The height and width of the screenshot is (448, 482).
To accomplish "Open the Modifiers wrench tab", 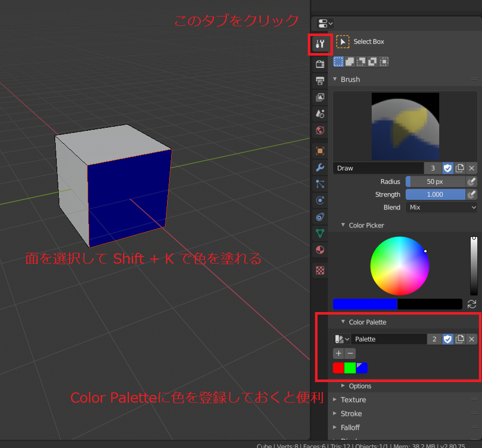I will pyautogui.click(x=320, y=167).
